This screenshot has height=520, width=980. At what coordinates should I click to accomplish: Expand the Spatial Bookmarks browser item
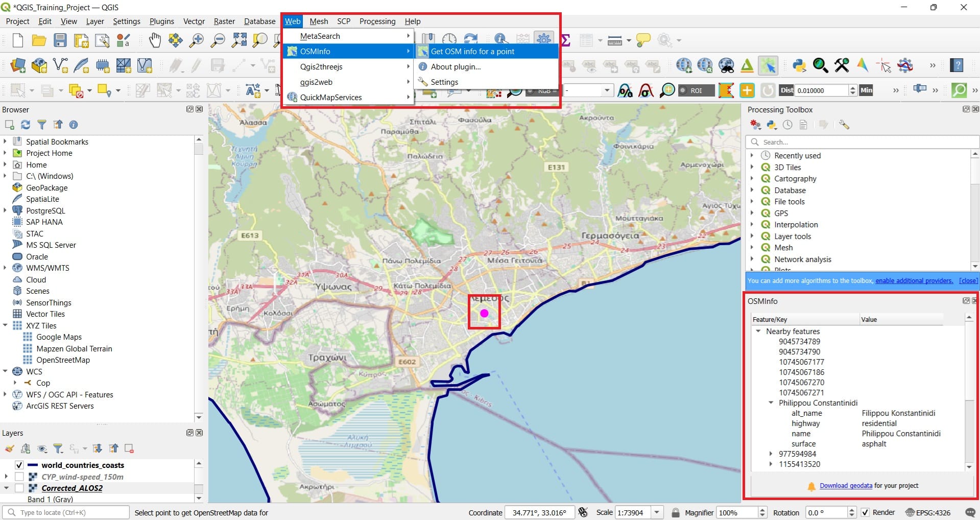click(x=5, y=141)
